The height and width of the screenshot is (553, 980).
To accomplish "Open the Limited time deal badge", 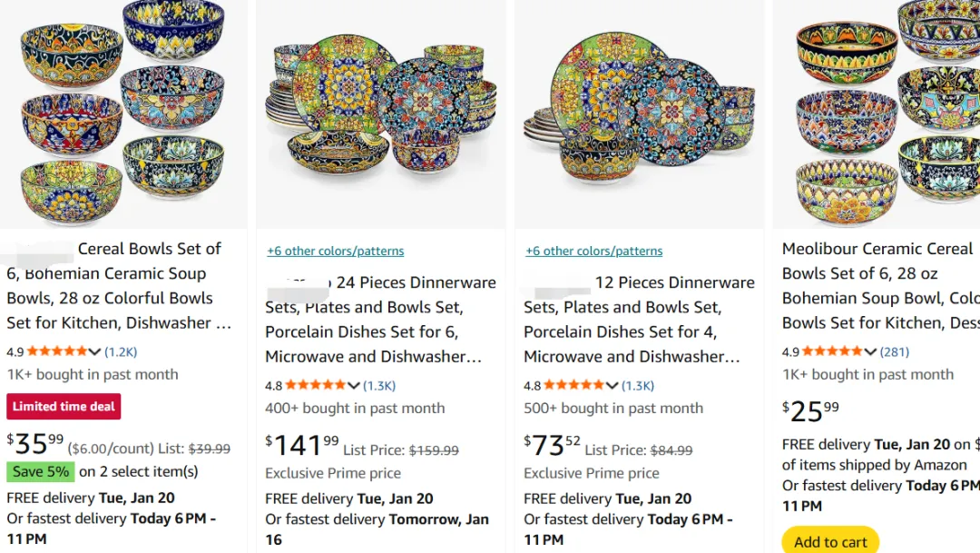I will (x=64, y=407).
